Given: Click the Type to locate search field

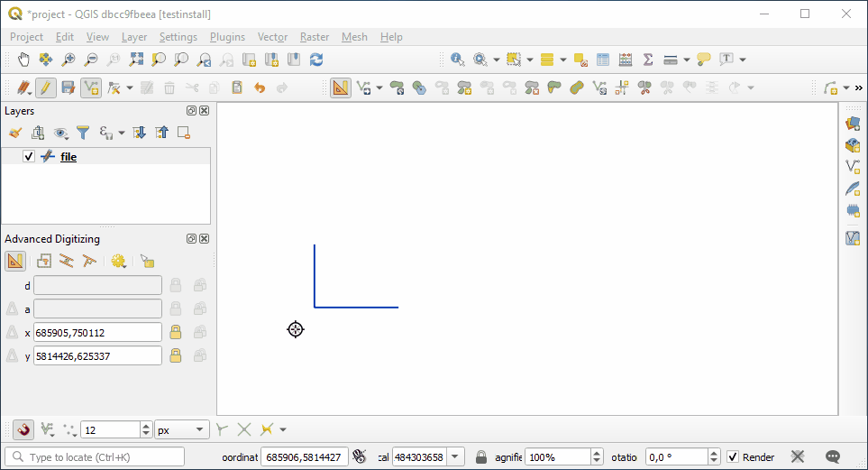Looking at the screenshot, I should pyautogui.click(x=99, y=457).
